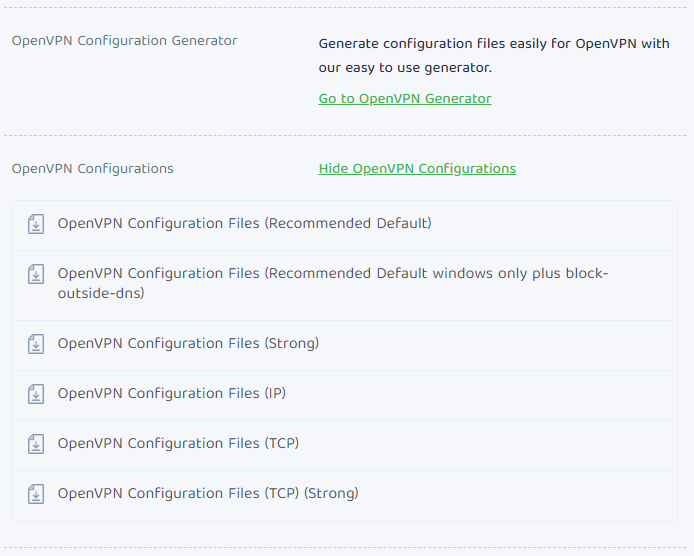Click the OpenVPN Configuration Generator section label
The height and width of the screenshot is (556, 694).
[x=124, y=41]
